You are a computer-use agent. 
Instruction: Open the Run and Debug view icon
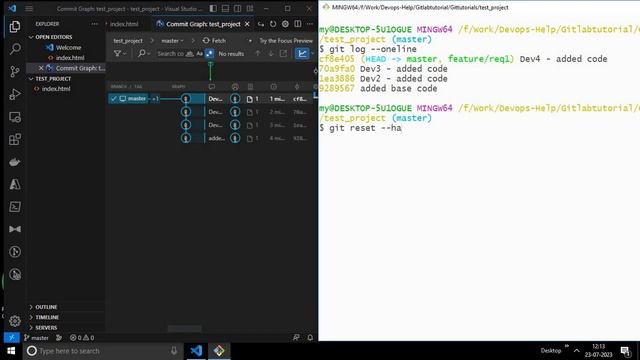click(15, 94)
